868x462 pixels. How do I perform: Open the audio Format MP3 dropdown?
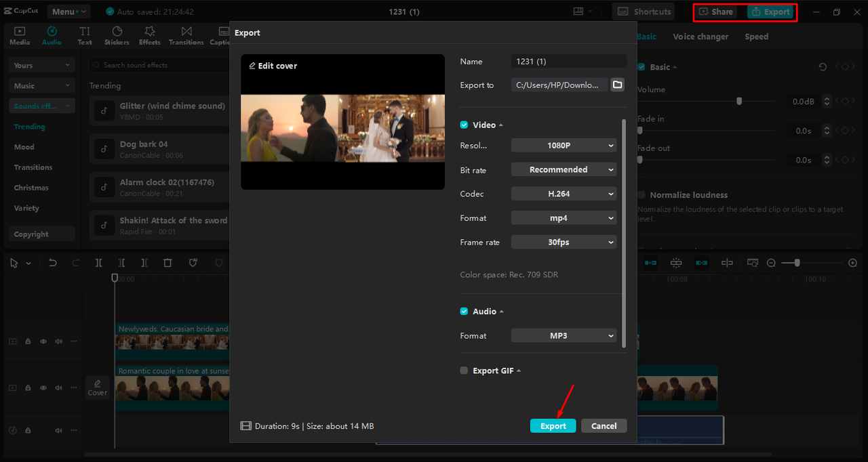(x=564, y=335)
